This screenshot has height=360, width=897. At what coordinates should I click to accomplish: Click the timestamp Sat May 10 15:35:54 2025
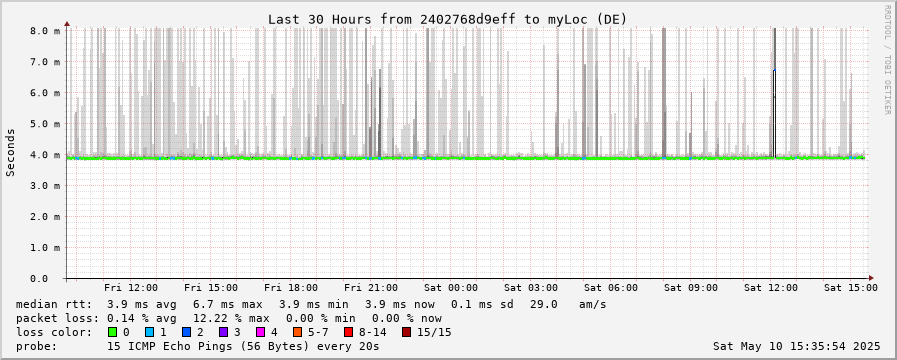coord(796,346)
